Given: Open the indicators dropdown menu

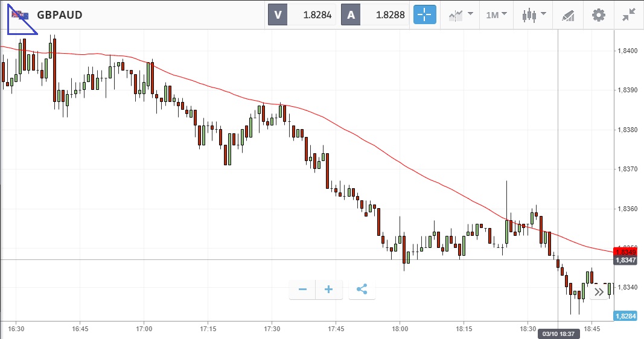Looking at the screenshot, I should 460,15.
